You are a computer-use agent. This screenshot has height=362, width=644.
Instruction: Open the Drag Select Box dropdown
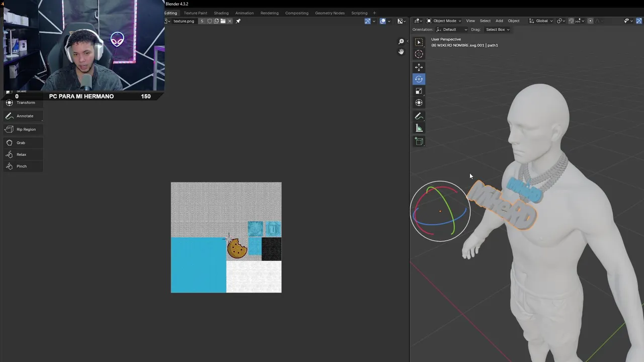point(497,30)
